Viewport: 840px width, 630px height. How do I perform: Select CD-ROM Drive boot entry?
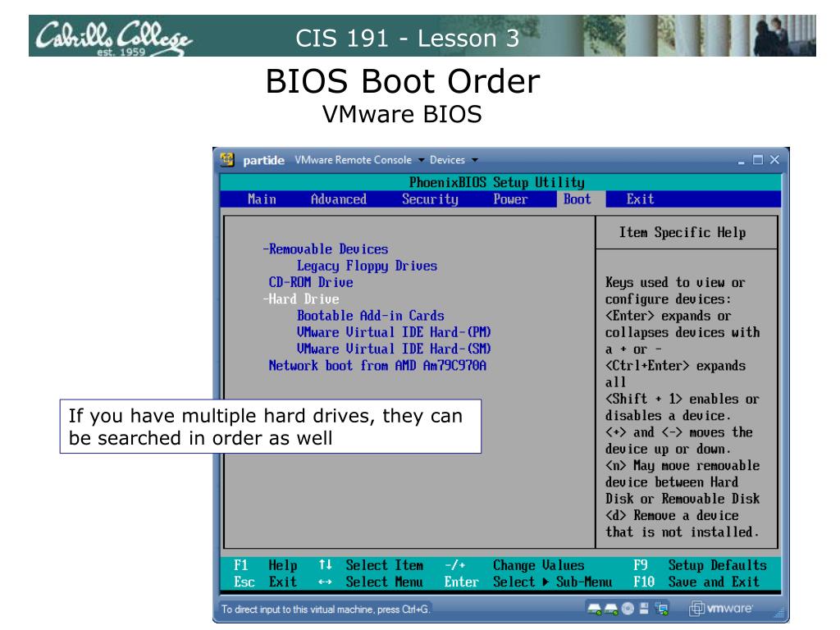click(311, 282)
